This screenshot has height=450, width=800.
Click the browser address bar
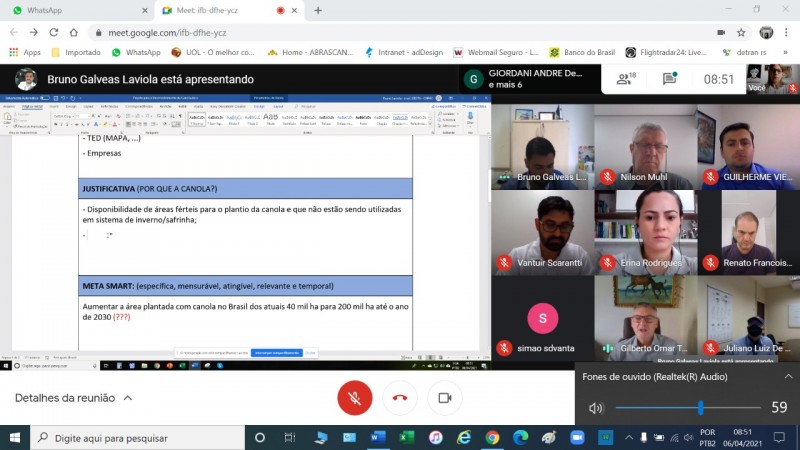[400, 31]
